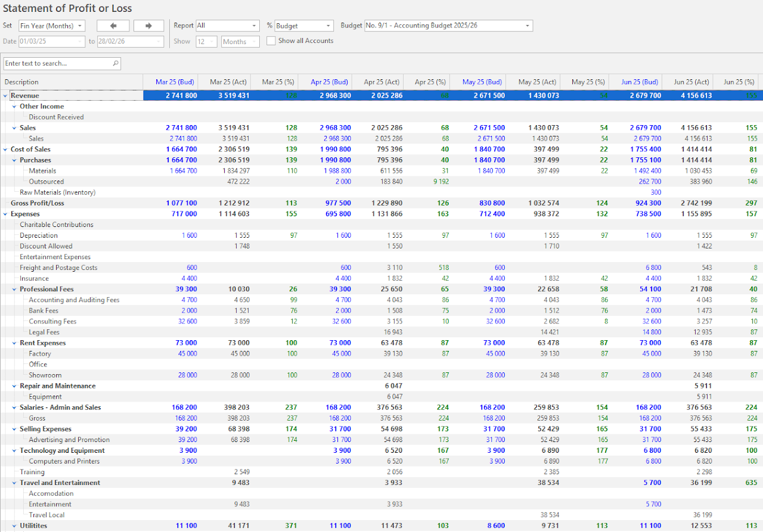Screen dimensions: 763x532
Task: Click the magnifier icon in search box
Action: pyautogui.click(x=115, y=63)
